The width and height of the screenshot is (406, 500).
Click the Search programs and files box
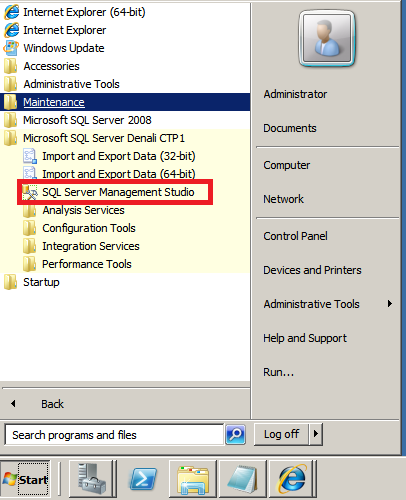click(x=114, y=435)
